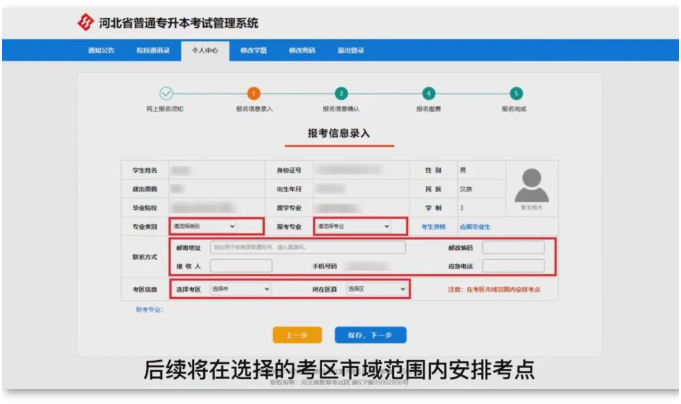Click 退出登录 in navigation bar

coord(351,49)
